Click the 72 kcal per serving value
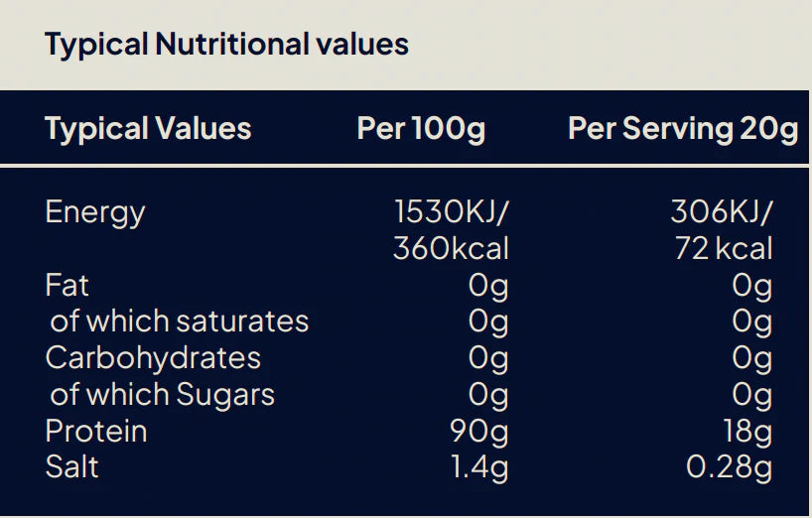 (x=723, y=248)
